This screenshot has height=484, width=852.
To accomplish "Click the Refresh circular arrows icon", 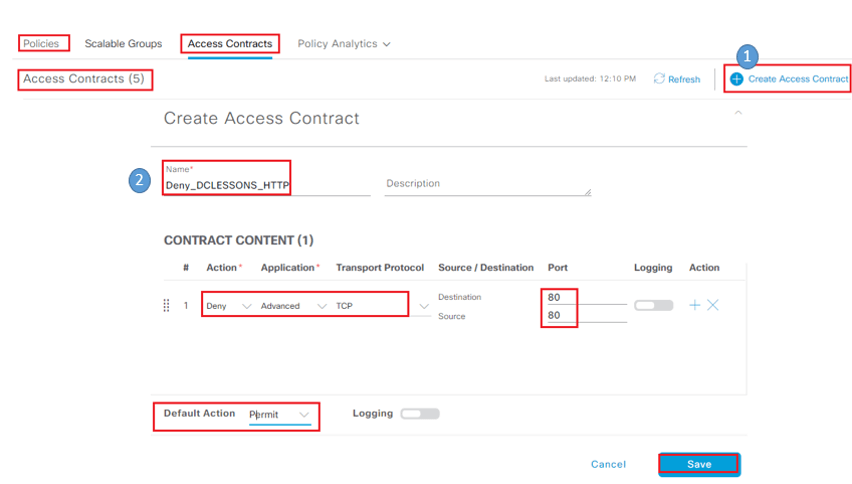I will (659, 79).
